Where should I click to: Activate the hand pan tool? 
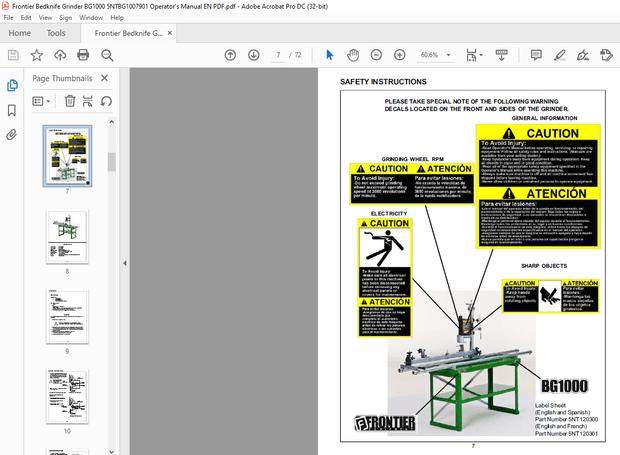click(x=351, y=55)
